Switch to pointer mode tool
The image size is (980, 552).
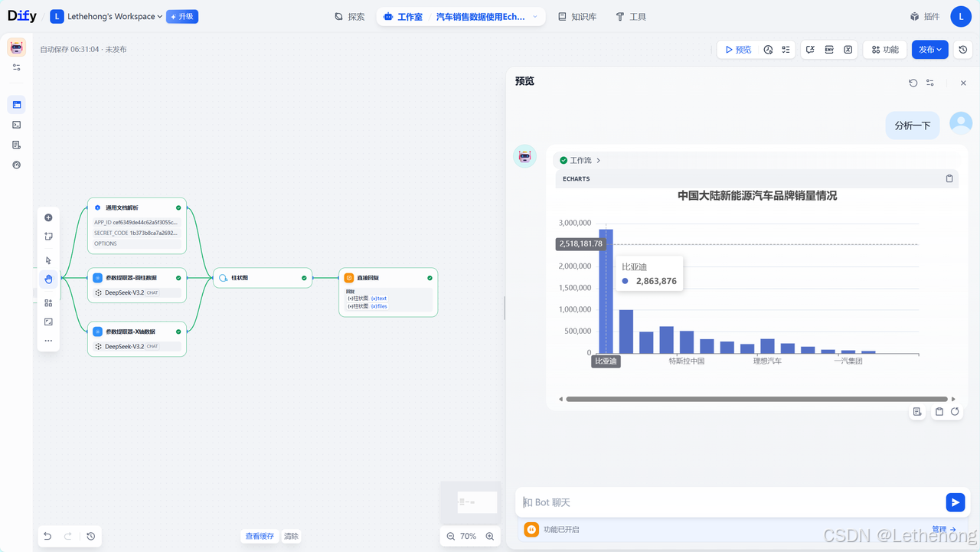pyautogui.click(x=48, y=260)
